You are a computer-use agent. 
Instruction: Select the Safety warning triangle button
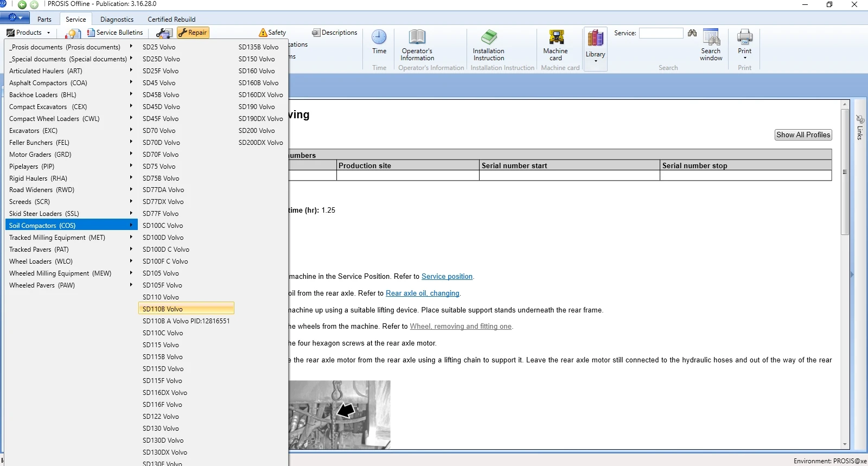(x=272, y=33)
